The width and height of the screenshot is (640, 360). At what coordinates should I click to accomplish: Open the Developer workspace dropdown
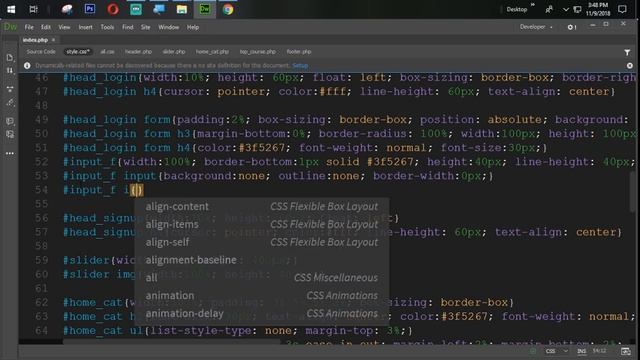click(x=536, y=27)
